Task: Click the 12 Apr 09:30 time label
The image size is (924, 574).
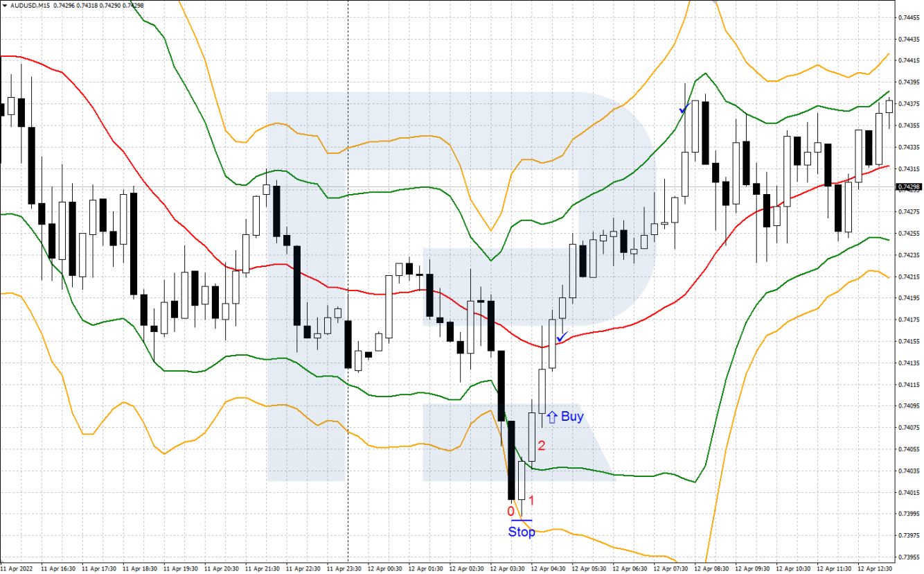Action: click(x=751, y=568)
